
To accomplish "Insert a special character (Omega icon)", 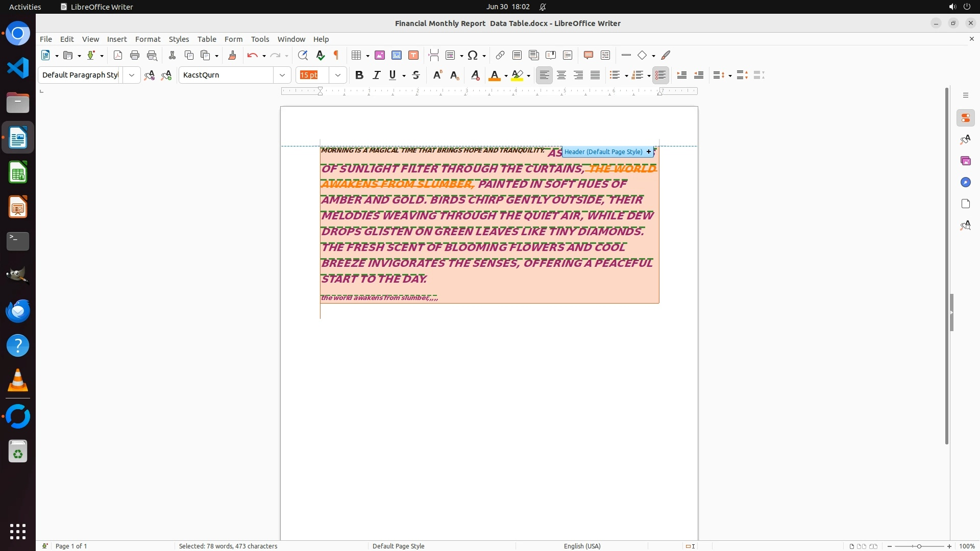I will pyautogui.click(x=473, y=55).
